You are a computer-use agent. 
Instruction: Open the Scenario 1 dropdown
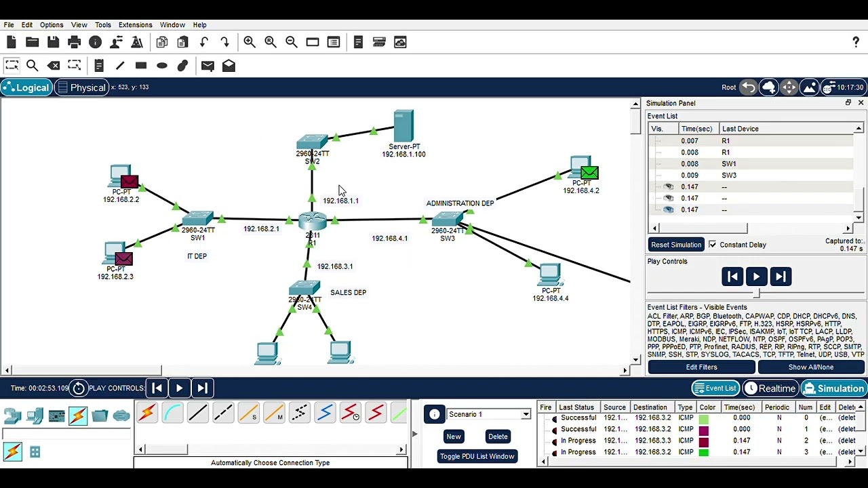pos(526,414)
